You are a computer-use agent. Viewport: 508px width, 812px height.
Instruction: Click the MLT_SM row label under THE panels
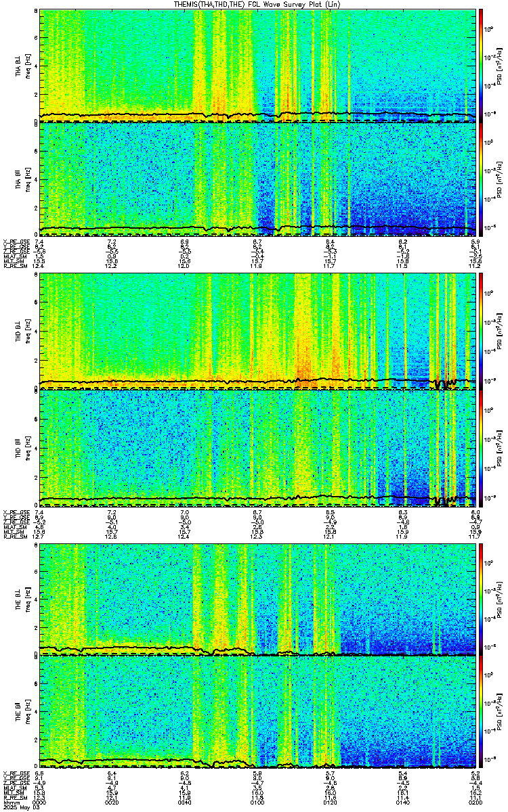coord(13,792)
